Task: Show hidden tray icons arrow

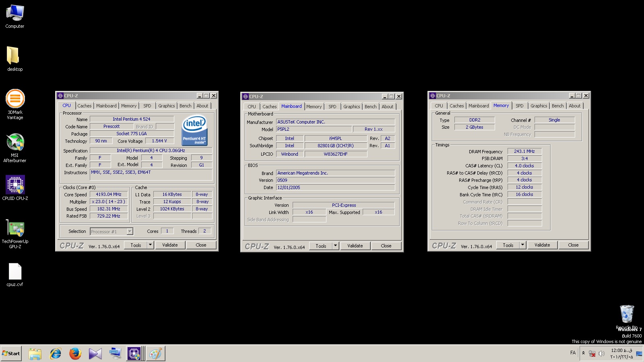Action: [583, 353]
